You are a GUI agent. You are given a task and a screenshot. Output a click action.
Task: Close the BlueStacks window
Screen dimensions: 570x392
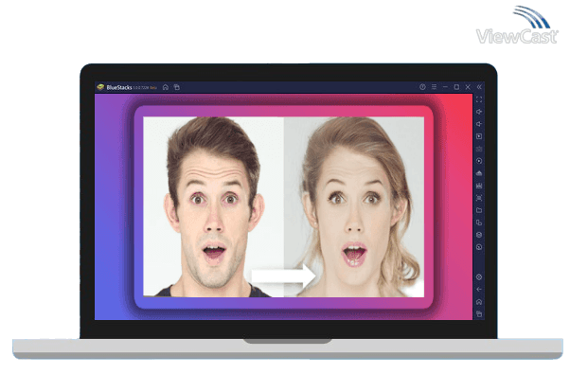(x=468, y=87)
